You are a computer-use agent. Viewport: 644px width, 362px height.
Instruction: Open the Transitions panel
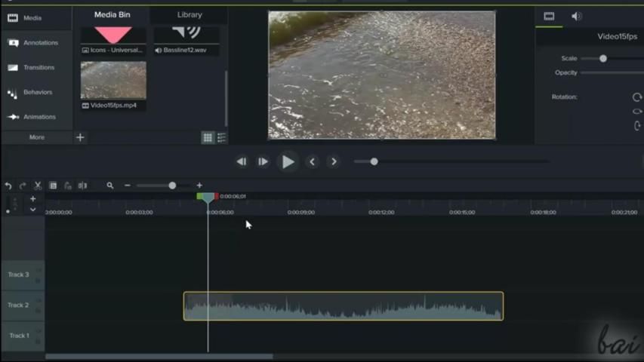(36, 67)
